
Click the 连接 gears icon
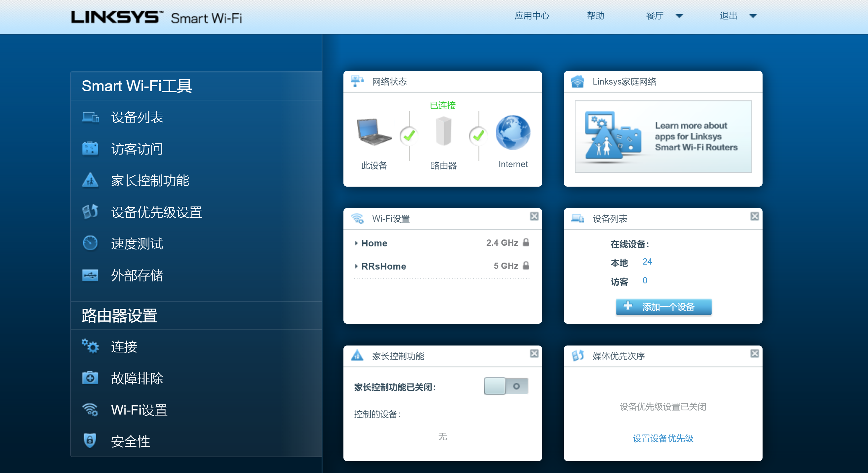click(90, 346)
